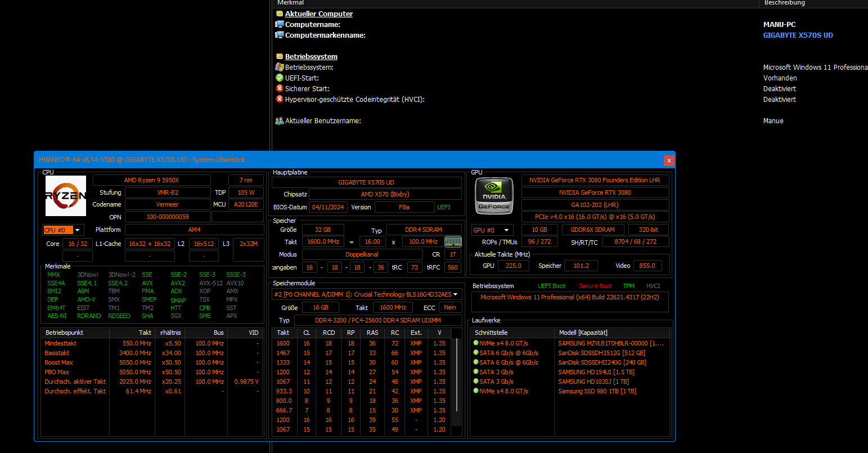Close the HWiNFO System-Überblick window

[669, 160]
